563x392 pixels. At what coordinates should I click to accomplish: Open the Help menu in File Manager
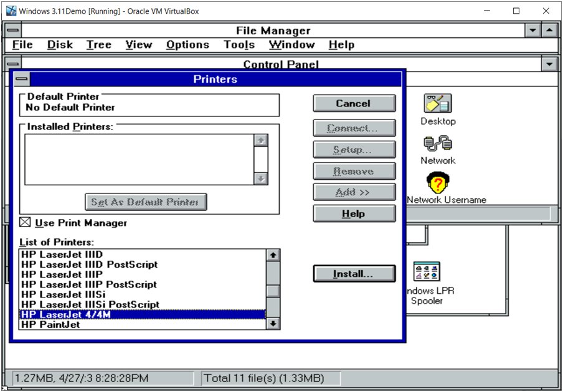341,44
